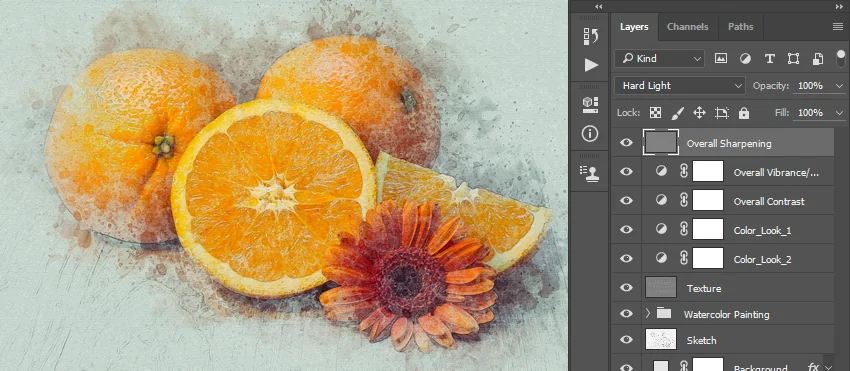Filter layers by adjustment layers icon

[745, 59]
